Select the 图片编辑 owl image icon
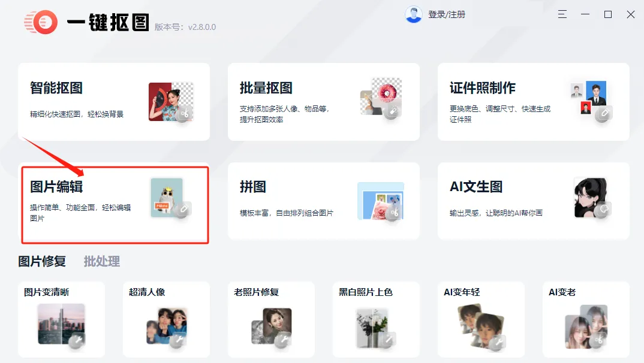The image size is (644, 363). click(x=170, y=199)
